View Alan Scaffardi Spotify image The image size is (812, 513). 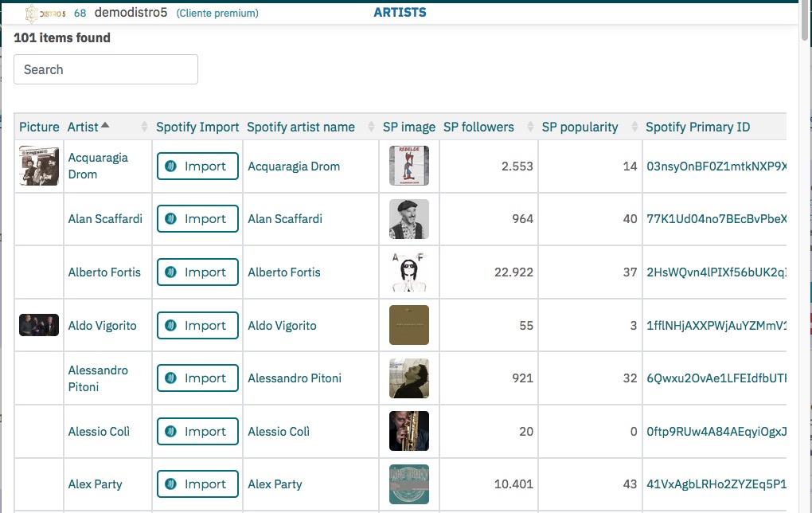click(x=409, y=219)
